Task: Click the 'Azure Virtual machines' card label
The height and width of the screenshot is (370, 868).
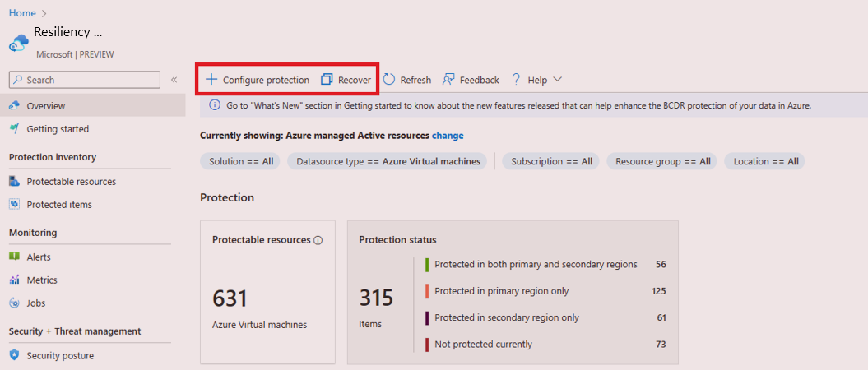Action: pos(260,325)
